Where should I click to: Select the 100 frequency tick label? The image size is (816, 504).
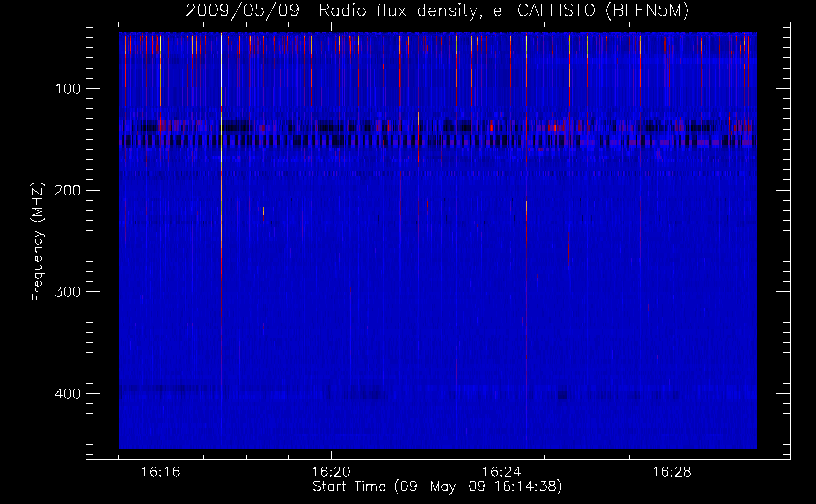[68, 89]
